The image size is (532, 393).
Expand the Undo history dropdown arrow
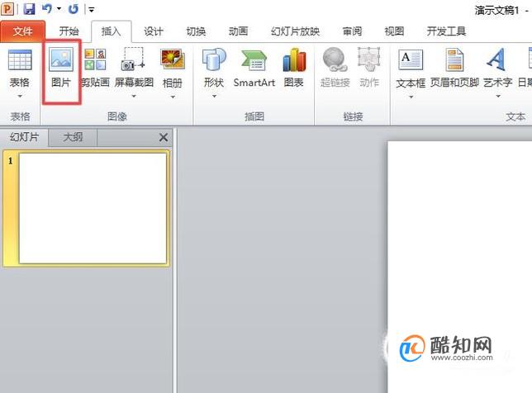pyautogui.click(x=59, y=9)
